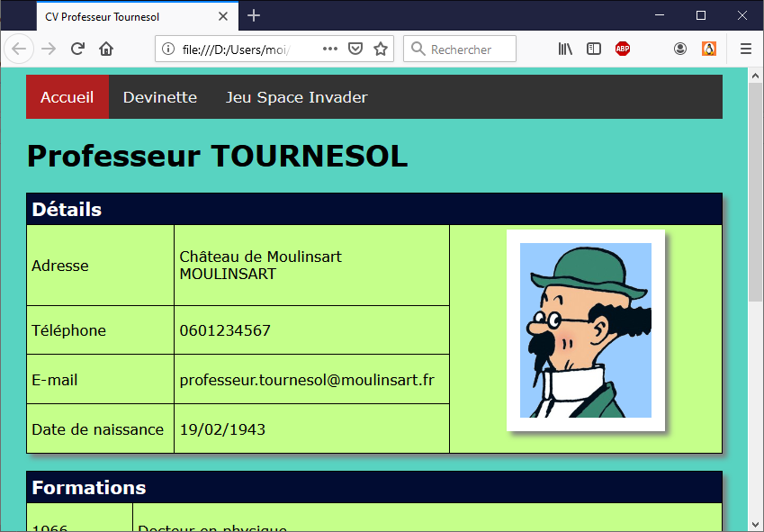Open the Firefox hamburger menu
764x532 pixels.
[745, 50]
